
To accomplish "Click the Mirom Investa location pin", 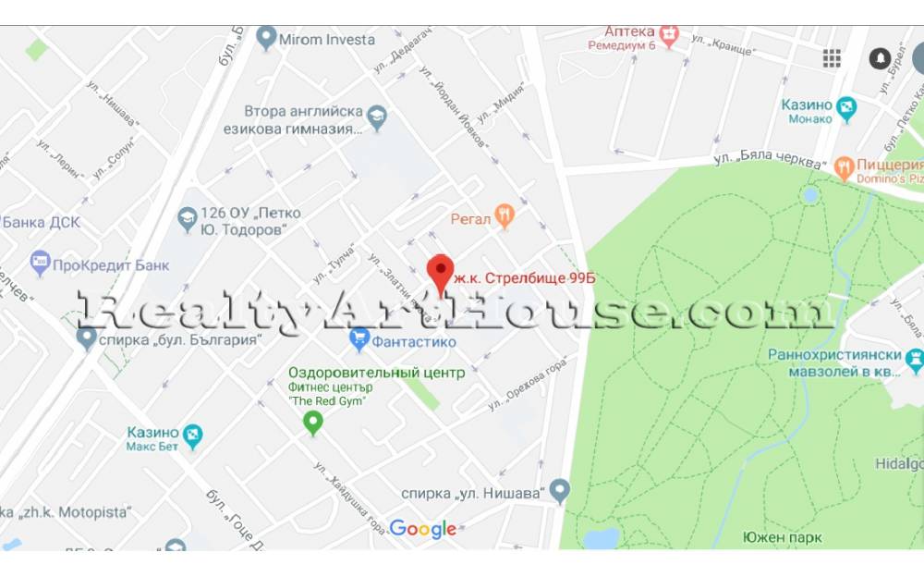I will pyautogui.click(x=266, y=38).
